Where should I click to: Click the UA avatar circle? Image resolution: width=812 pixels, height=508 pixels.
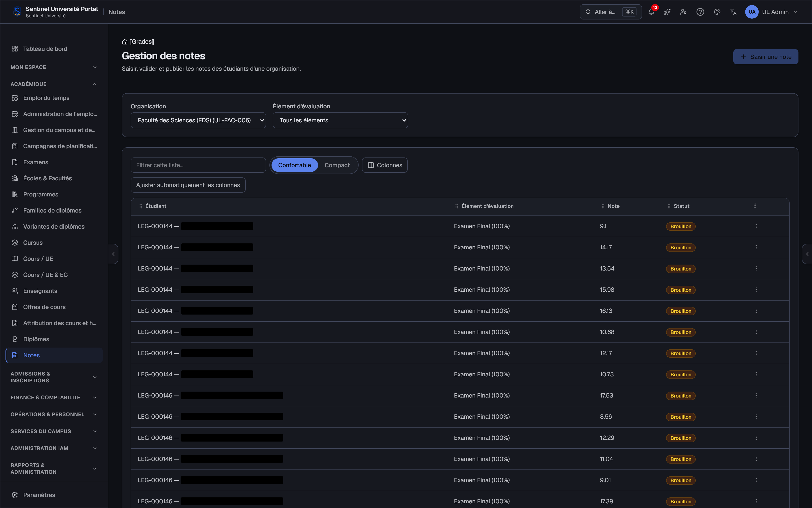coord(752,12)
